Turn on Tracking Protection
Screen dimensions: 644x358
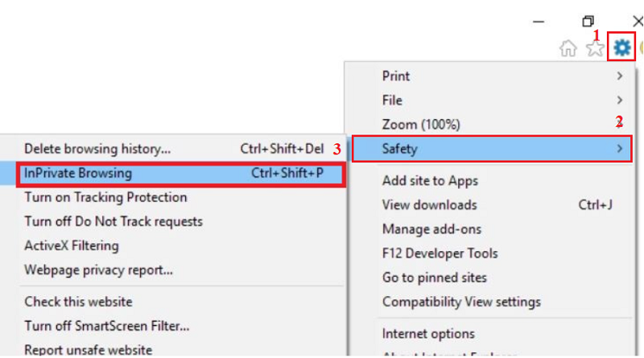pos(105,197)
